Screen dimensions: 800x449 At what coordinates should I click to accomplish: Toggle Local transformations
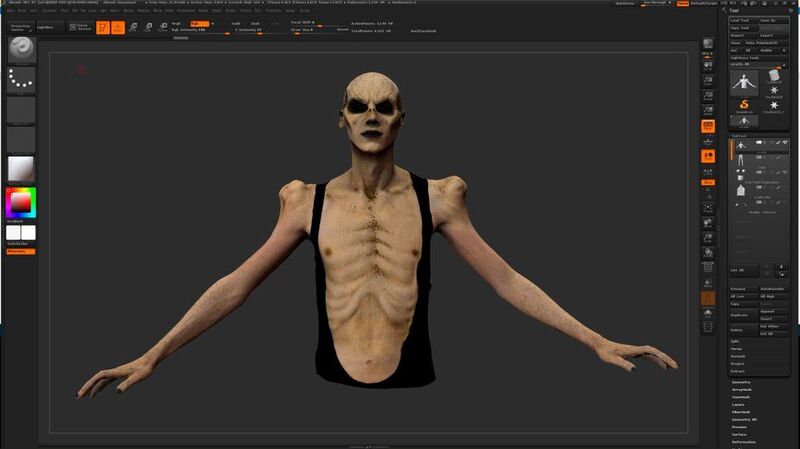click(708, 156)
